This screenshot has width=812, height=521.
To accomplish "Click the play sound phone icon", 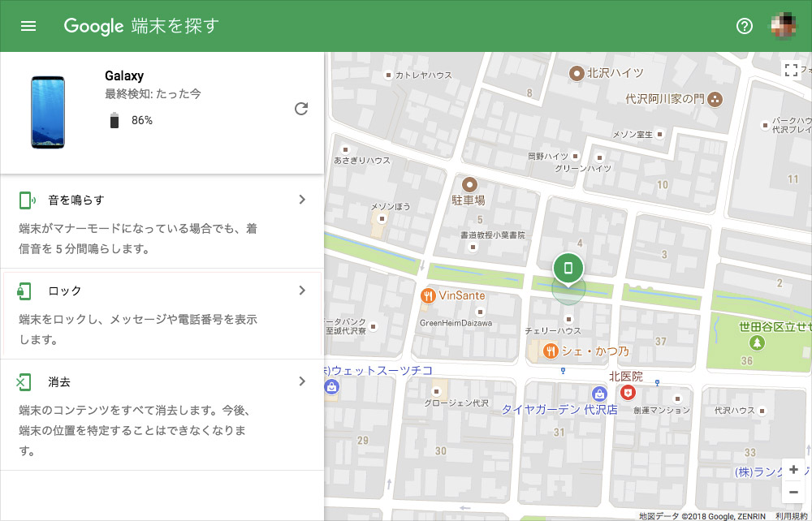I will [x=27, y=200].
